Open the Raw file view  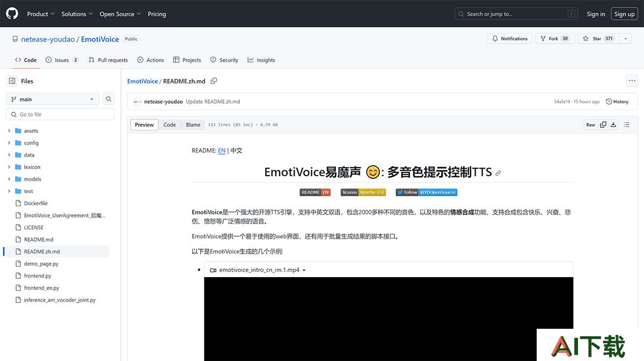pyautogui.click(x=590, y=125)
